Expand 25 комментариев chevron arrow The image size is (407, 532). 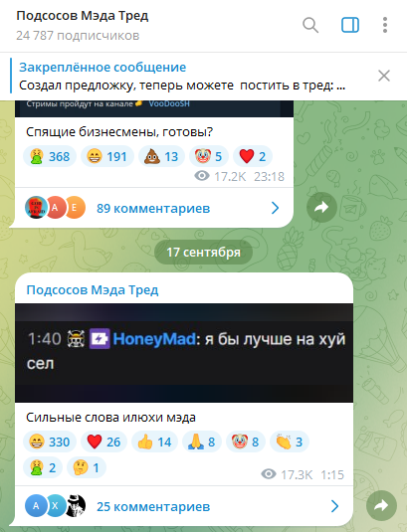[x=334, y=506]
